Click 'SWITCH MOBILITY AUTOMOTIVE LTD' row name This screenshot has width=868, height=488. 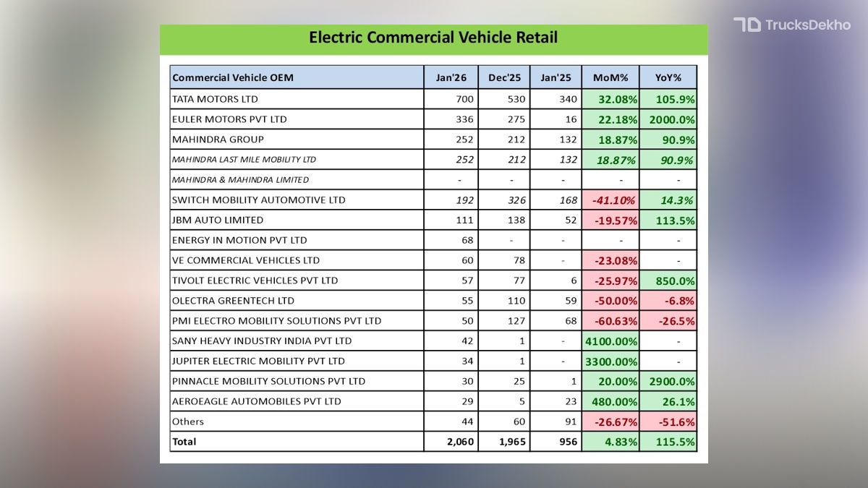[x=259, y=200]
